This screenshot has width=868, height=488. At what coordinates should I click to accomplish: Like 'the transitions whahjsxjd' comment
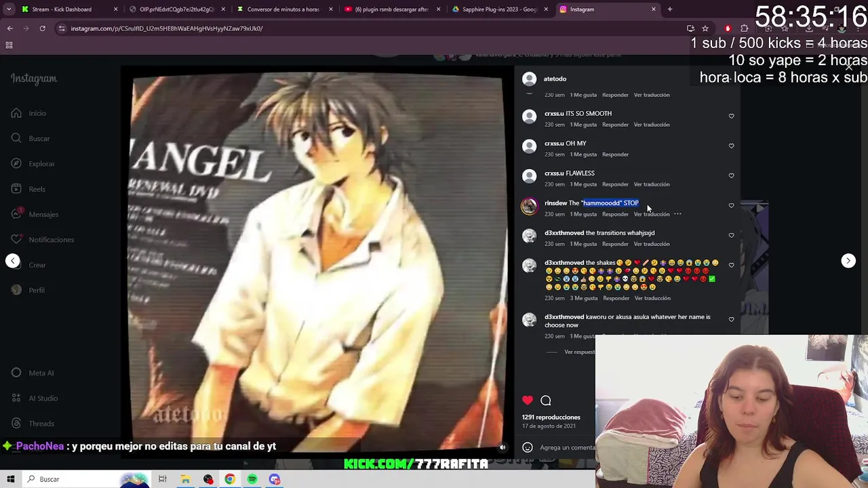tap(731, 235)
